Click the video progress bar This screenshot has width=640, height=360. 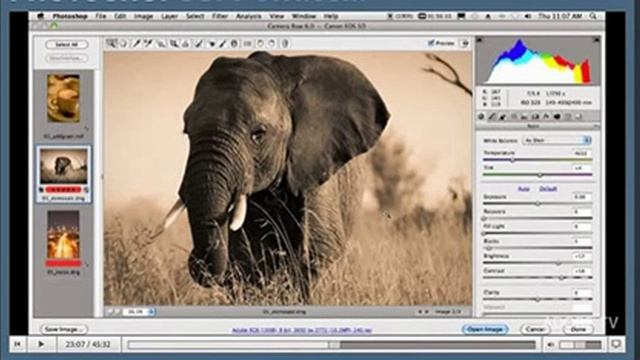point(331,345)
